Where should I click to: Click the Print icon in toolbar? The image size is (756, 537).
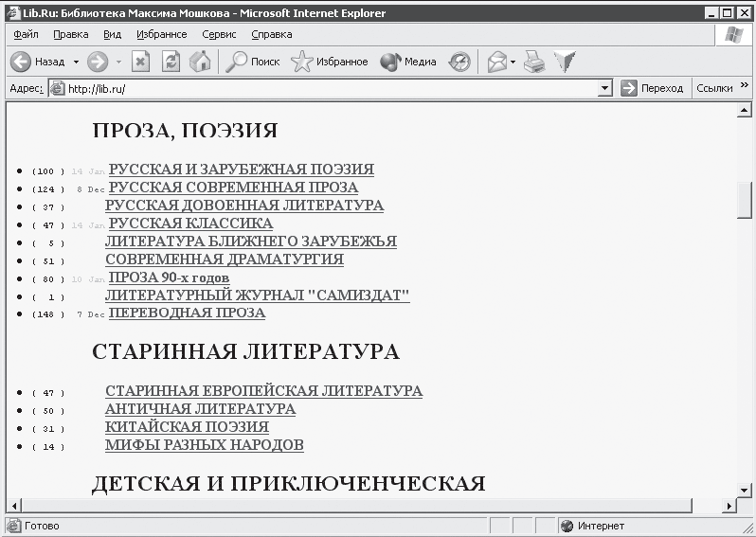coord(535,62)
